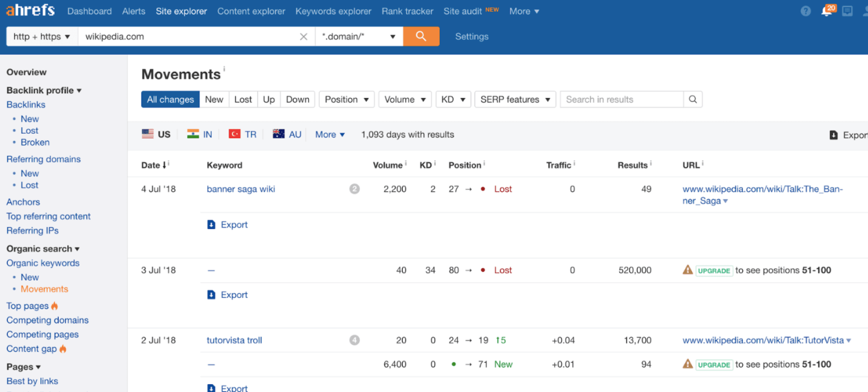The image size is (868, 392).
Task: Click the fire icon next to Top pages
Action: (55, 306)
